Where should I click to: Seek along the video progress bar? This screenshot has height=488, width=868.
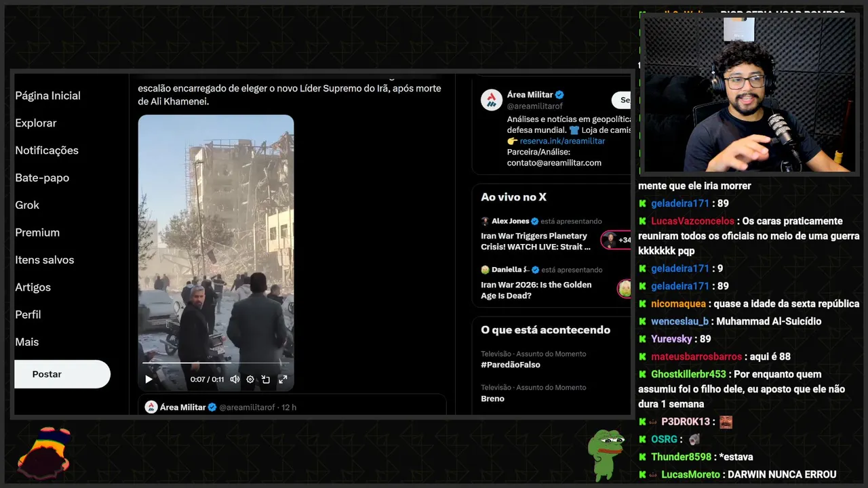216,363
